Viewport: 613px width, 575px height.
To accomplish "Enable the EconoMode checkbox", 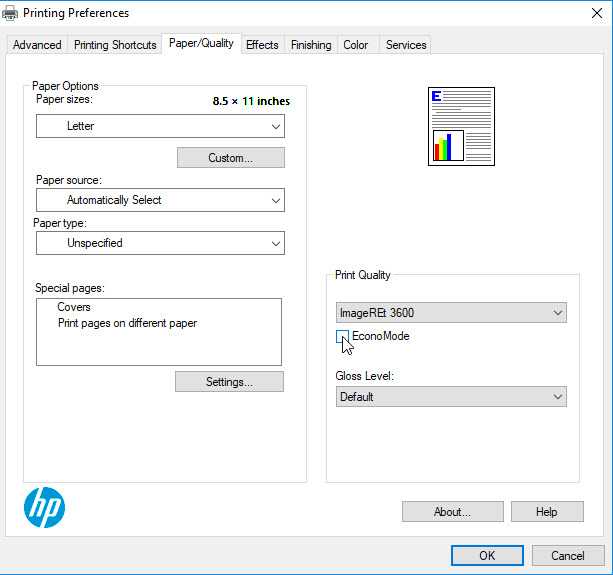I will [342, 337].
